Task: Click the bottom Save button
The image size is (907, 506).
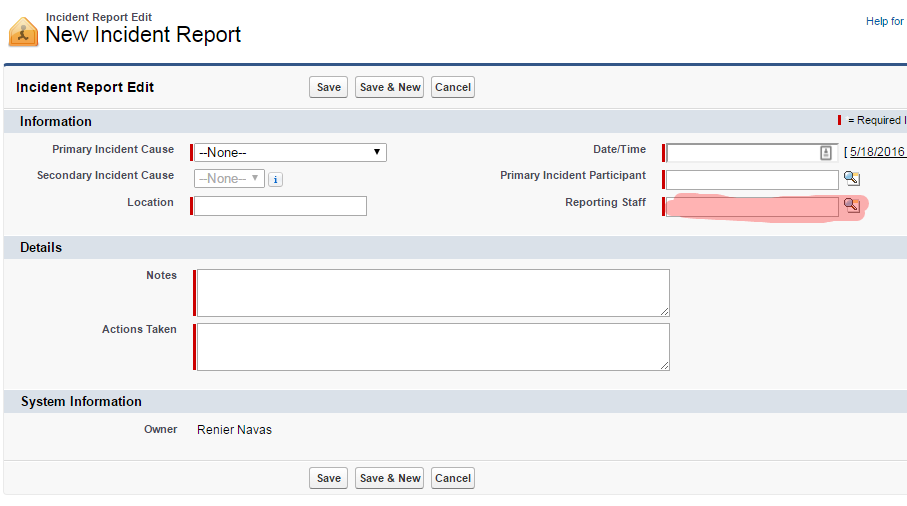Action: click(x=329, y=478)
